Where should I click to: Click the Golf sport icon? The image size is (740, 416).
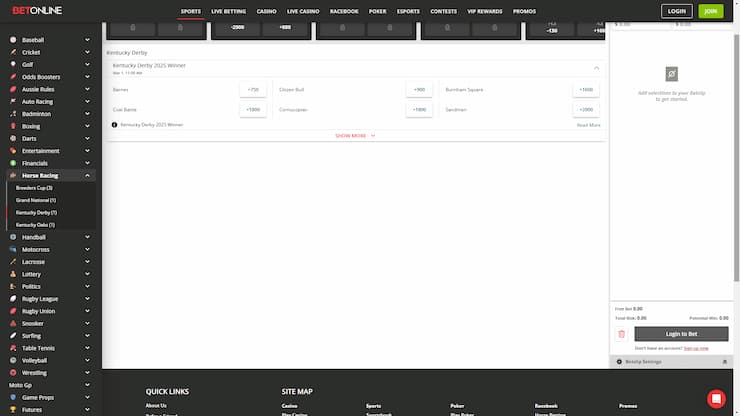pyautogui.click(x=13, y=64)
